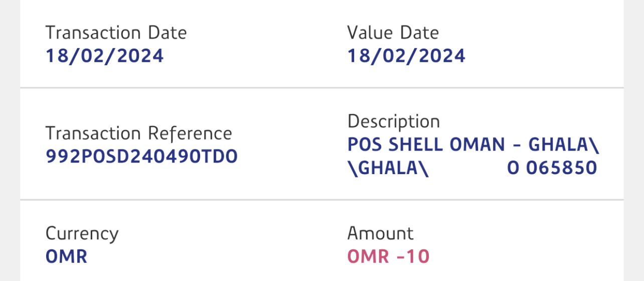Click the divider line below the dates row
Viewport: 644px width, 281px height.
point(321,88)
